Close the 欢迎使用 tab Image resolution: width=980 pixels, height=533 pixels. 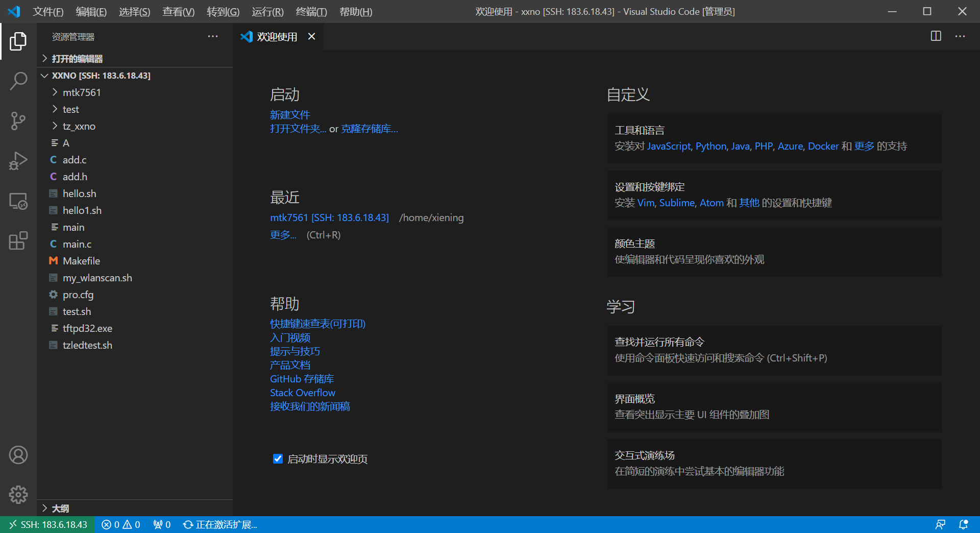[311, 36]
